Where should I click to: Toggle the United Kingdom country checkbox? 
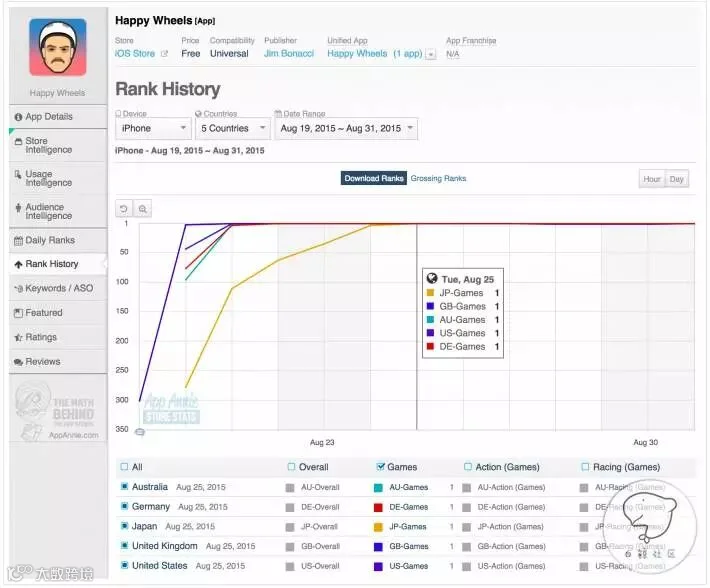tap(124, 545)
